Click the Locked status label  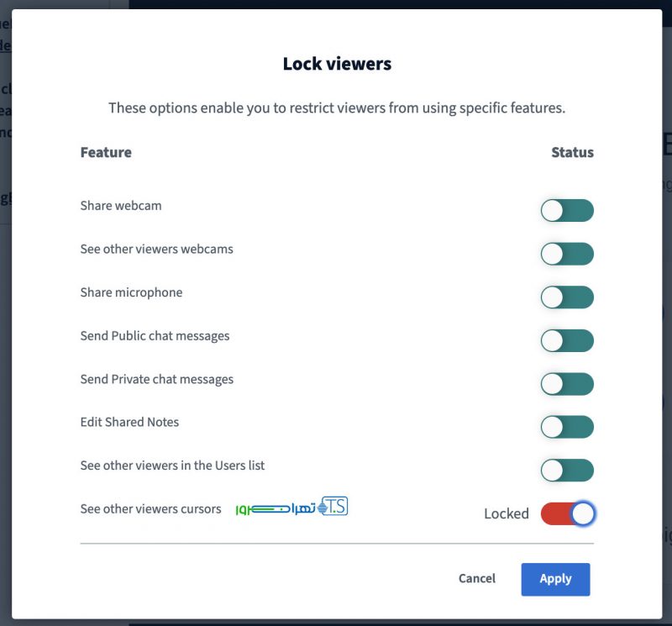[x=507, y=513]
